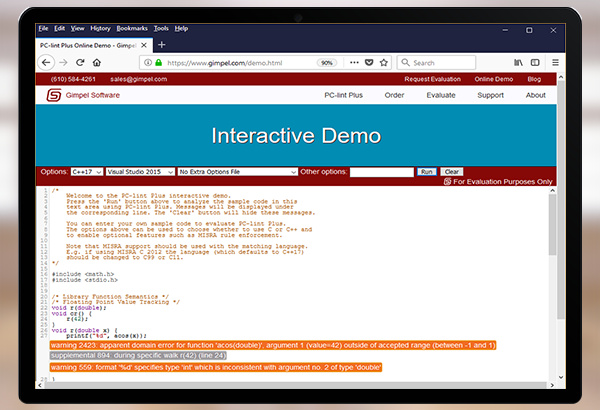Go to the browser home page
This screenshot has height=410, width=600.
pyautogui.click(x=97, y=62)
